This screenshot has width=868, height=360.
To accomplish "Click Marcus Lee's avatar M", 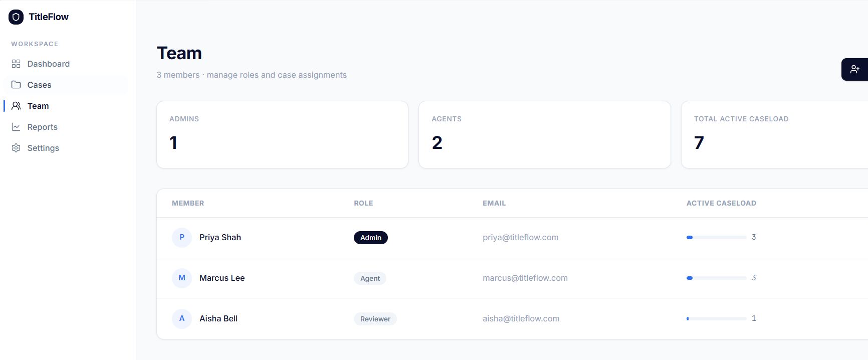I will pyautogui.click(x=182, y=278).
